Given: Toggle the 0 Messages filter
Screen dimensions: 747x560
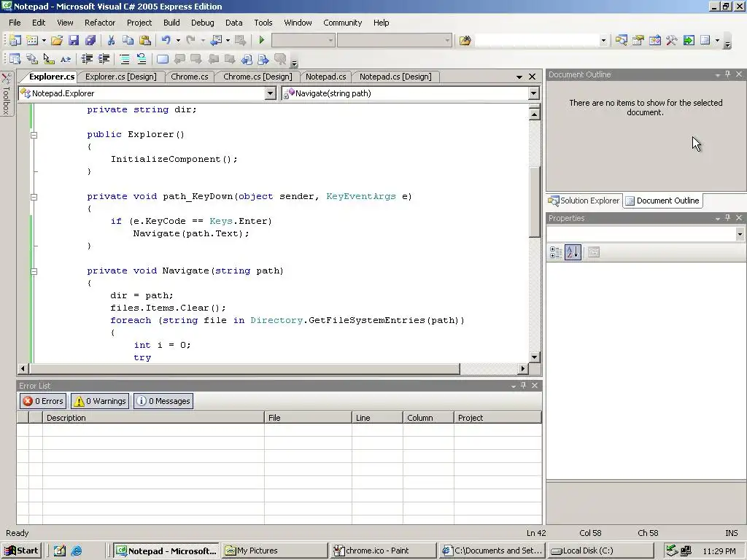Looking at the screenshot, I should [163, 401].
